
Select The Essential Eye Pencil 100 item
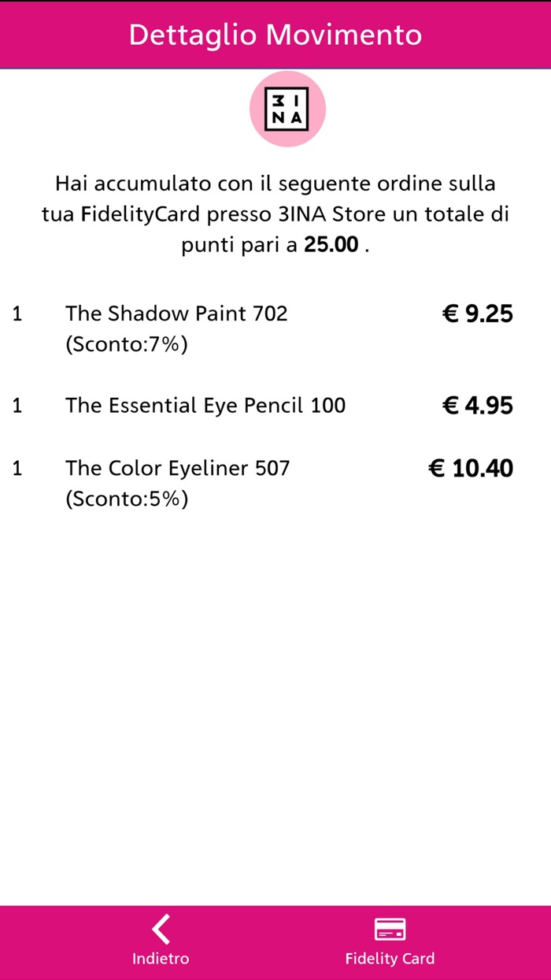[205, 405]
